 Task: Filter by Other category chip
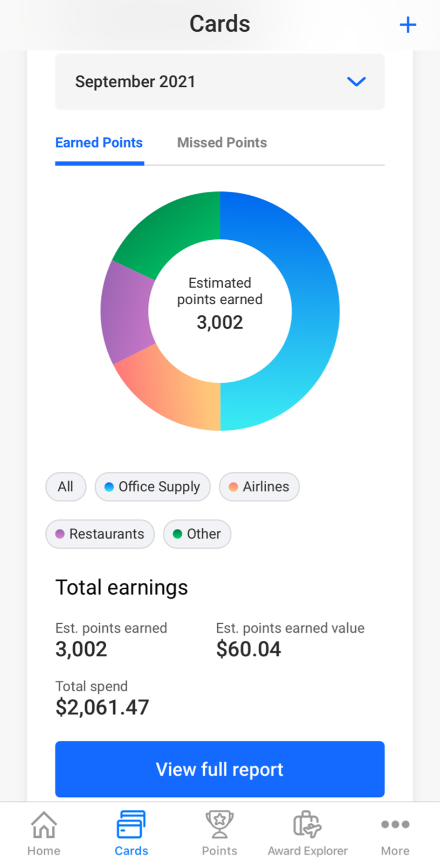[x=197, y=534]
